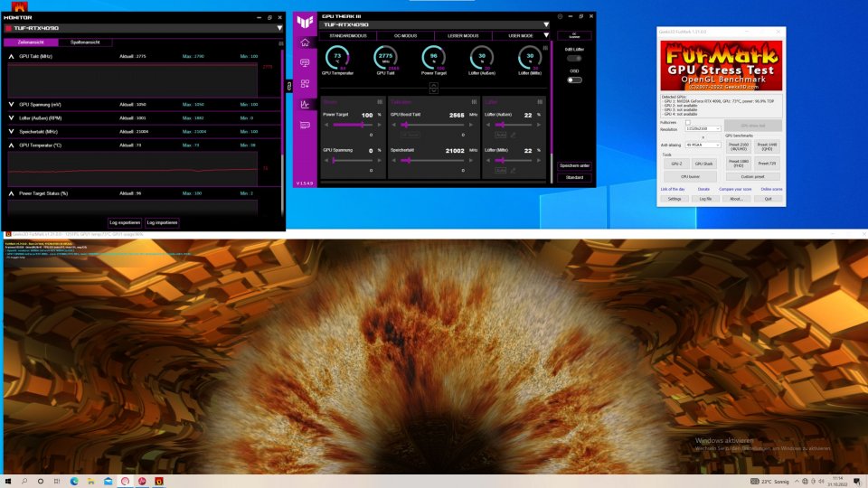This screenshot has height=488, width=868.
Task: Select the OSD monitor icon in sidebar
Action: point(305,63)
